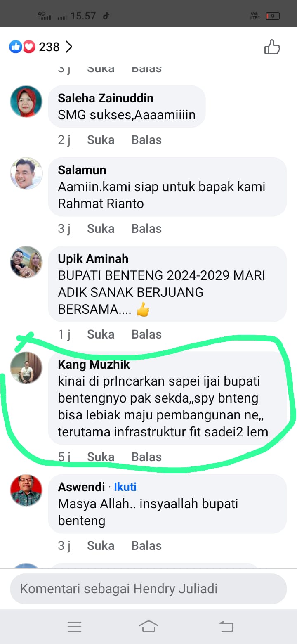Follow Aswendi via the Ikuti link

125,487
